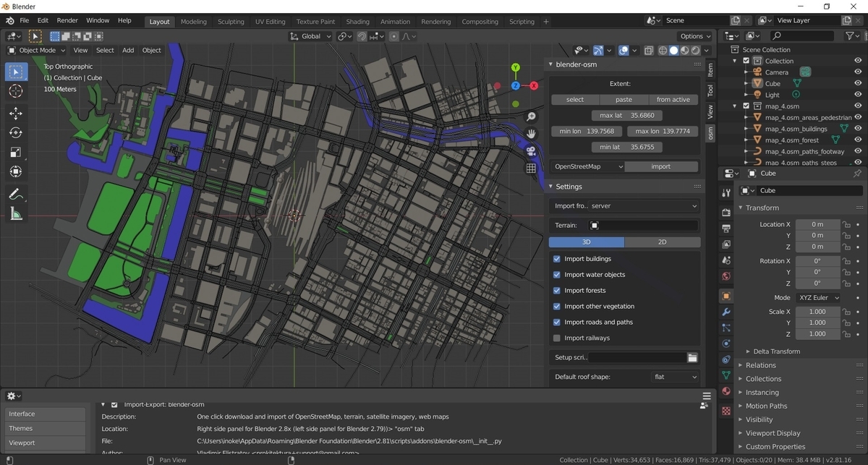Click the import button
The width and height of the screenshot is (868, 465).
(x=661, y=166)
